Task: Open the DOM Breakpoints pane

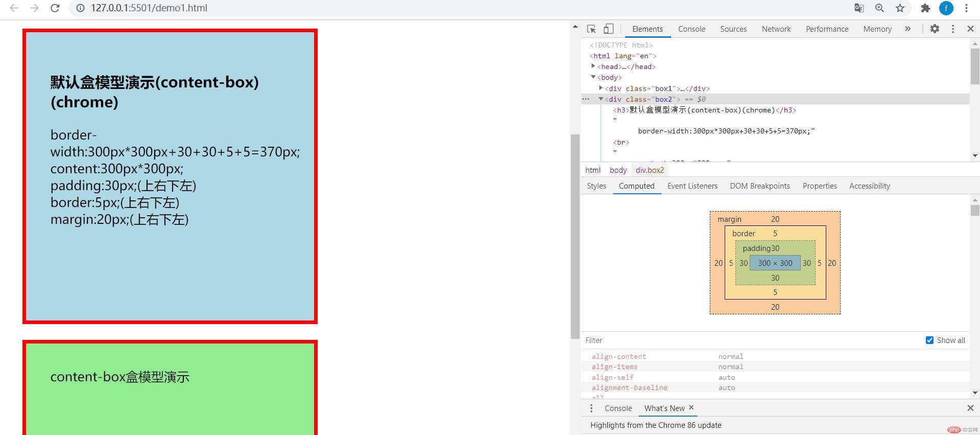Action: click(x=759, y=186)
